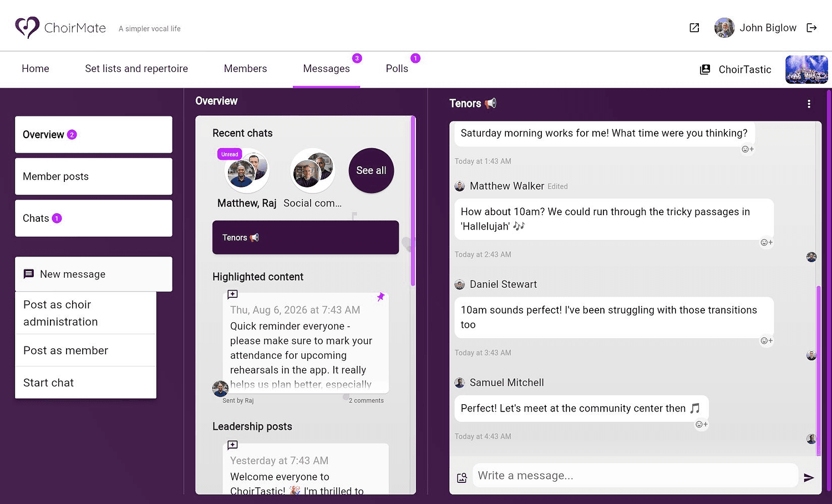Open John Biglow's profile avatar
Viewport: 832px width, 504px height.
724,28
